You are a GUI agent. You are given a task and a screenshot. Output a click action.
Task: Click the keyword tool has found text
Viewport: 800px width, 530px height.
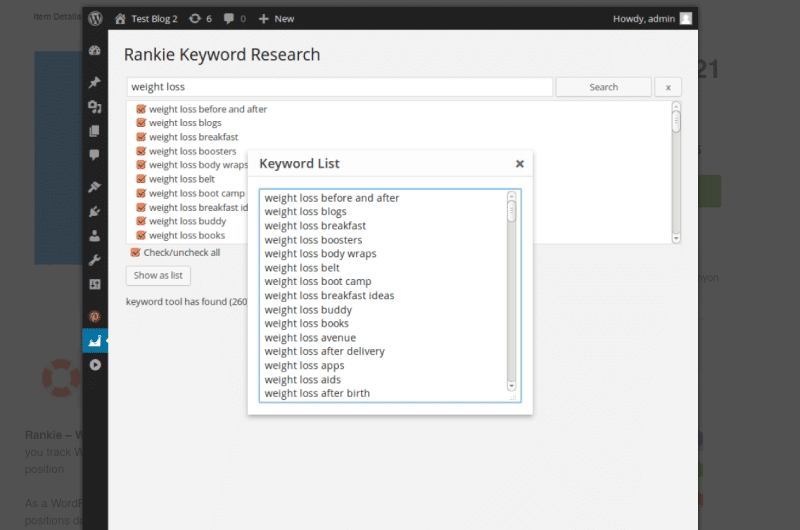[187, 301]
